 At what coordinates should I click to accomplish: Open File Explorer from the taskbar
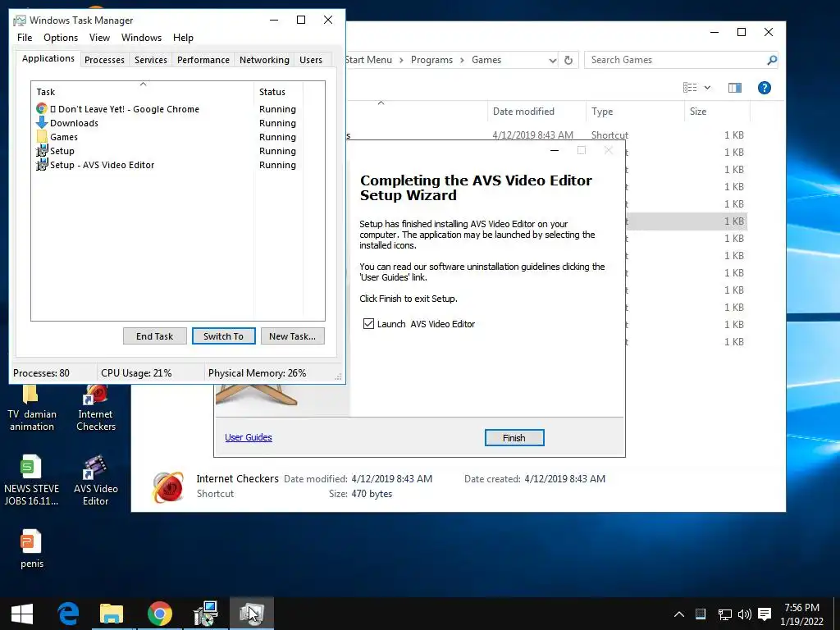(112, 614)
